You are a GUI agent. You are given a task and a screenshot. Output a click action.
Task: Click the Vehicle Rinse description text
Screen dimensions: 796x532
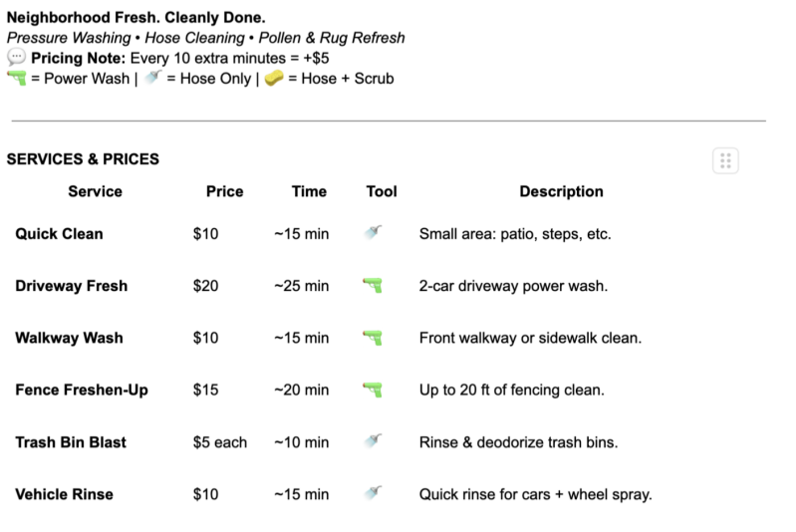pos(535,494)
